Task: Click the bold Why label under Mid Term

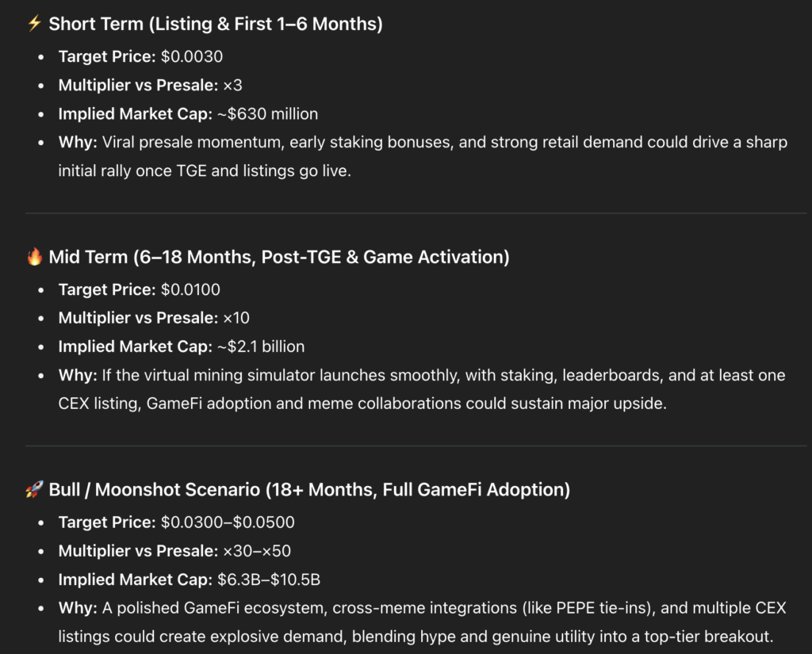Action: coord(75,375)
